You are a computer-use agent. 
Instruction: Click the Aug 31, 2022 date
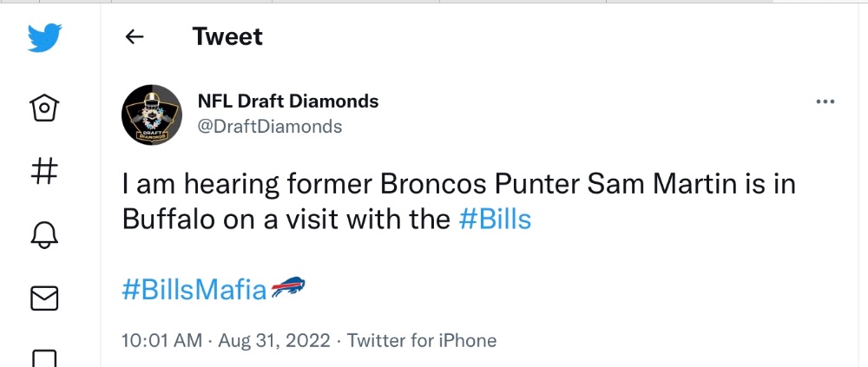[x=274, y=340]
